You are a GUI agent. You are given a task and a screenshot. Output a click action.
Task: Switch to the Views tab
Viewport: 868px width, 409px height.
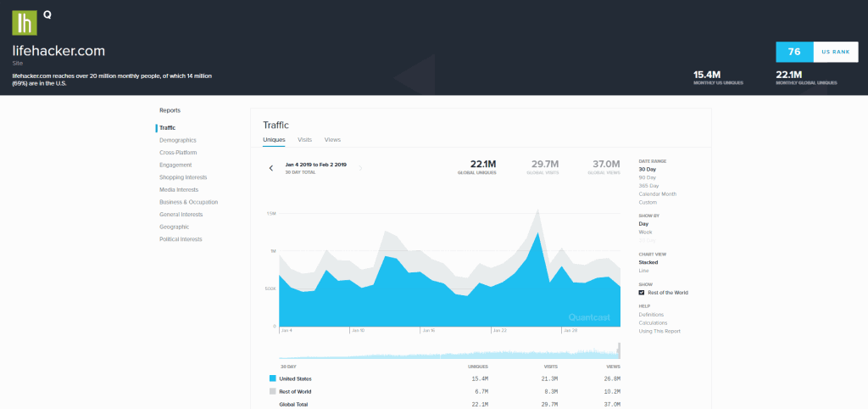coord(332,140)
